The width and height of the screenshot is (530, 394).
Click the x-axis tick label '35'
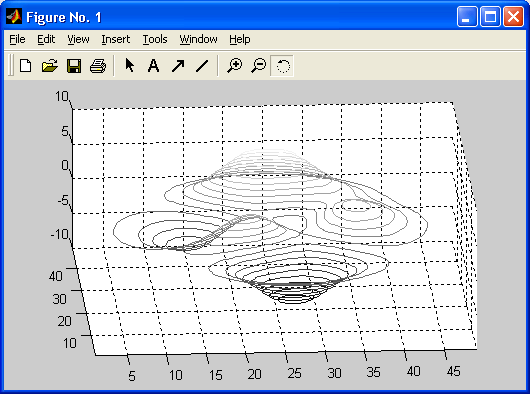374,372
